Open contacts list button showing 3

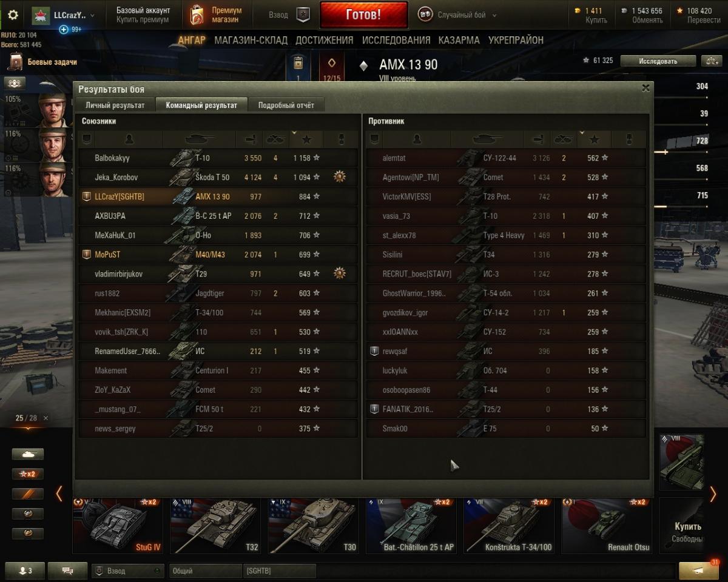coord(25,570)
